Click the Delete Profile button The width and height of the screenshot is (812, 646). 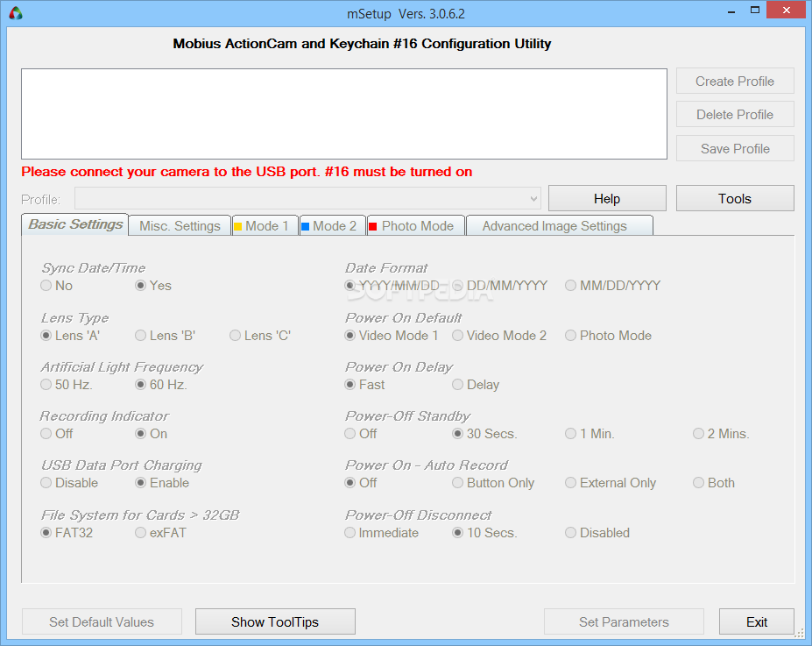(x=735, y=115)
